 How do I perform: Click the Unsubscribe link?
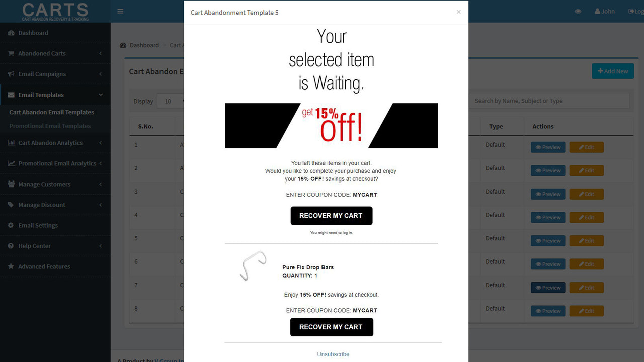tap(333, 354)
